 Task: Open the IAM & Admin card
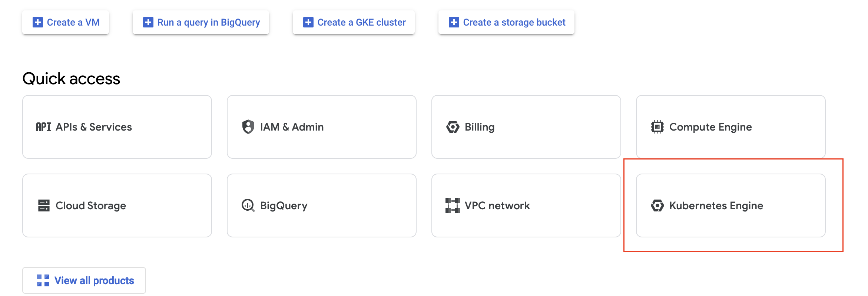tap(322, 127)
